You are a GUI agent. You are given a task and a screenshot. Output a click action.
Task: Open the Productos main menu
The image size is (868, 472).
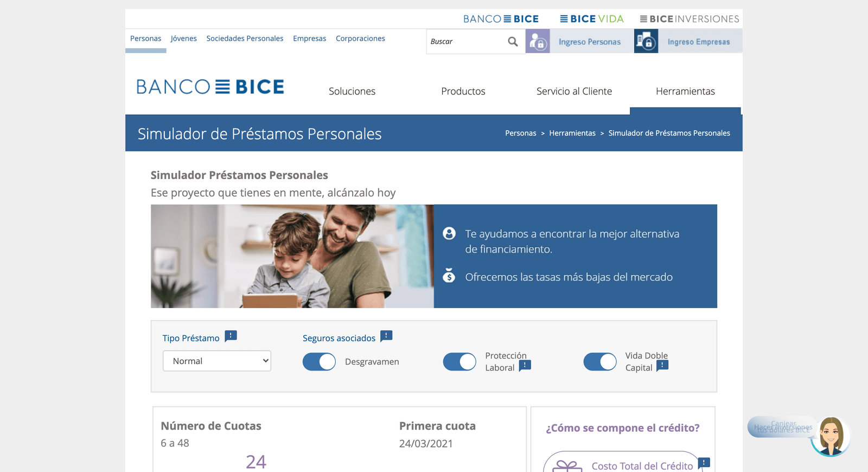tap(463, 91)
